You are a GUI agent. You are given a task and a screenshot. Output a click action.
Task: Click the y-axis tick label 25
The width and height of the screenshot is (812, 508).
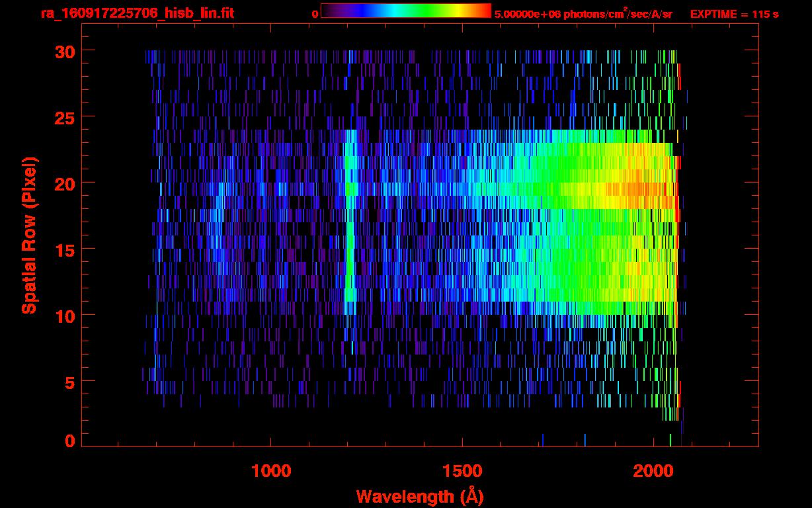(x=64, y=117)
